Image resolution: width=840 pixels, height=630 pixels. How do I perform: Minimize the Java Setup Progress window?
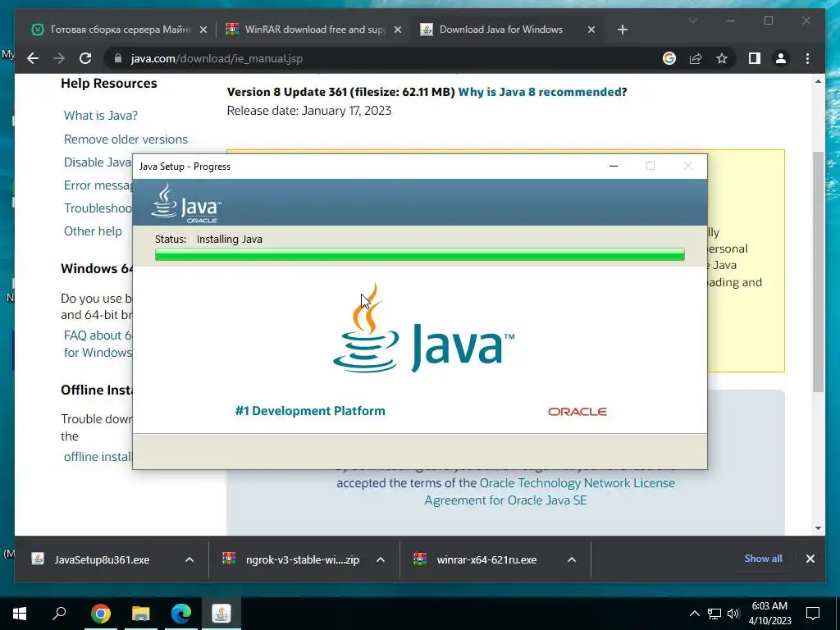(x=614, y=166)
